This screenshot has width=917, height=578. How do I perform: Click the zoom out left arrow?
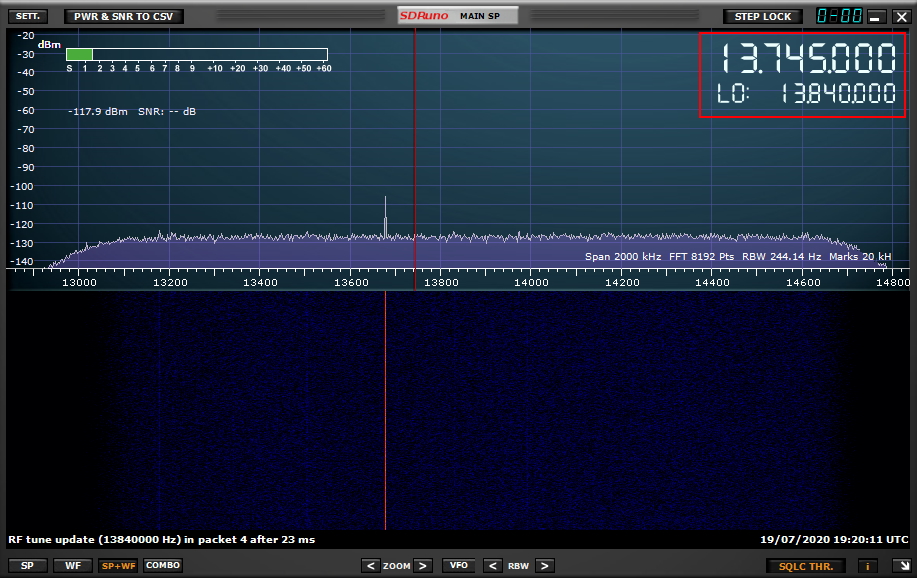pos(370,566)
